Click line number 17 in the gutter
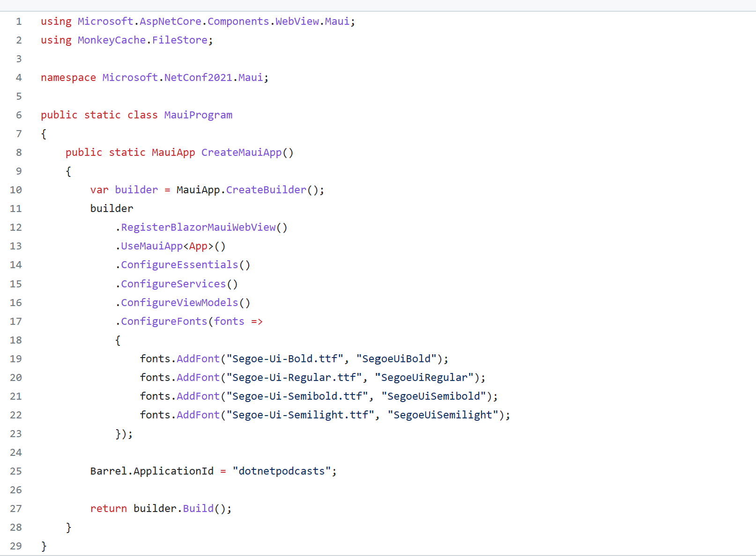The width and height of the screenshot is (756, 556). click(16, 322)
